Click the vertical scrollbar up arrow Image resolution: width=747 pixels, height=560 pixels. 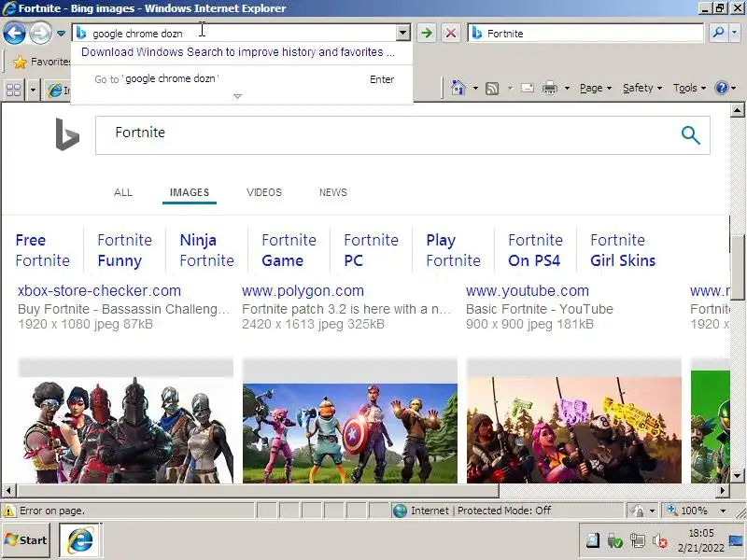pyautogui.click(x=737, y=110)
